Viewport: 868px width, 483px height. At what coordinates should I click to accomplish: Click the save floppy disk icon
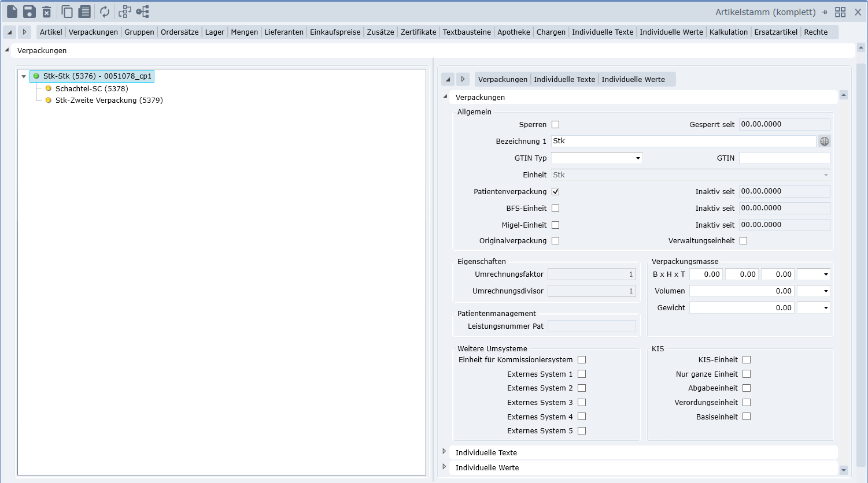coord(29,12)
